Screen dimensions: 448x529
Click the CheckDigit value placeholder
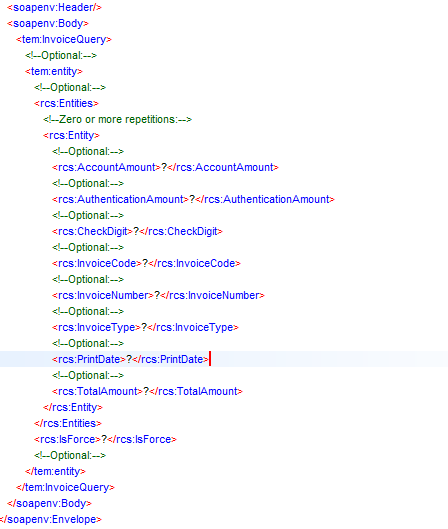pyautogui.click(x=136, y=231)
